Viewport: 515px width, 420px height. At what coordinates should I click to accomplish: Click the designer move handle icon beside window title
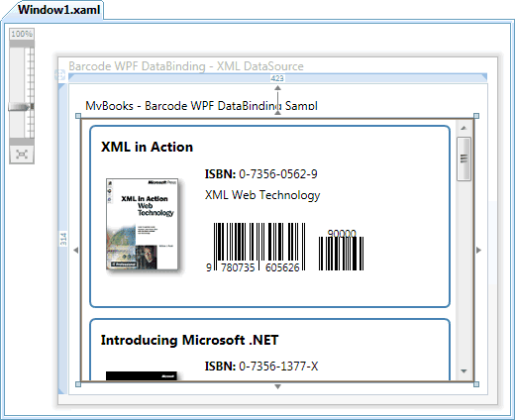pyautogui.click(x=59, y=75)
